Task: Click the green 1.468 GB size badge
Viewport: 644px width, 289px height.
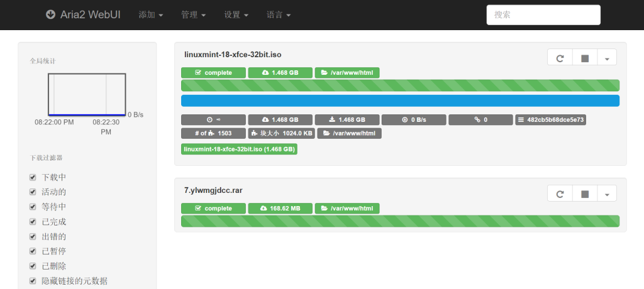Action: pyautogui.click(x=280, y=73)
